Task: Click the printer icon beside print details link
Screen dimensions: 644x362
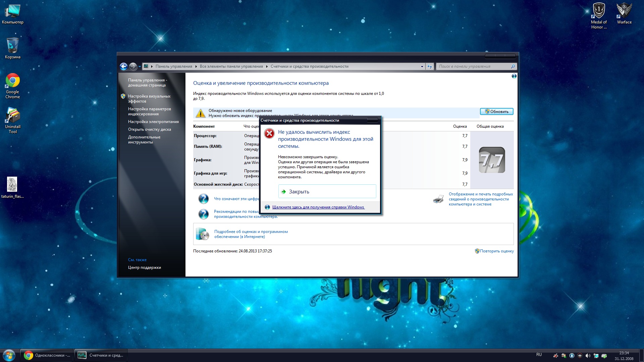Action: click(438, 199)
